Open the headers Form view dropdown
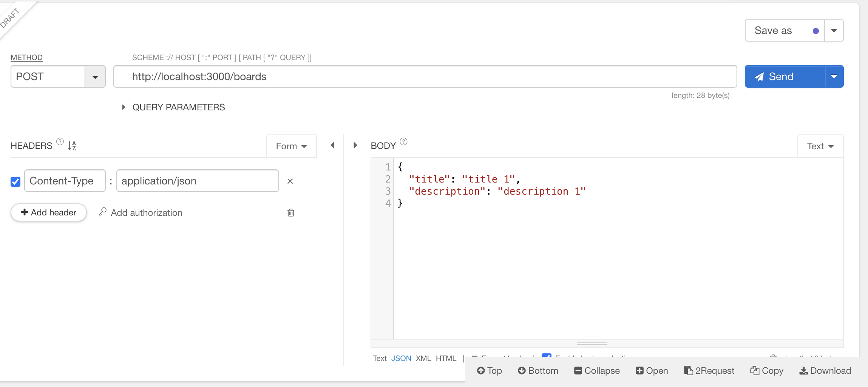868x387 pixels. pos(291,146)
